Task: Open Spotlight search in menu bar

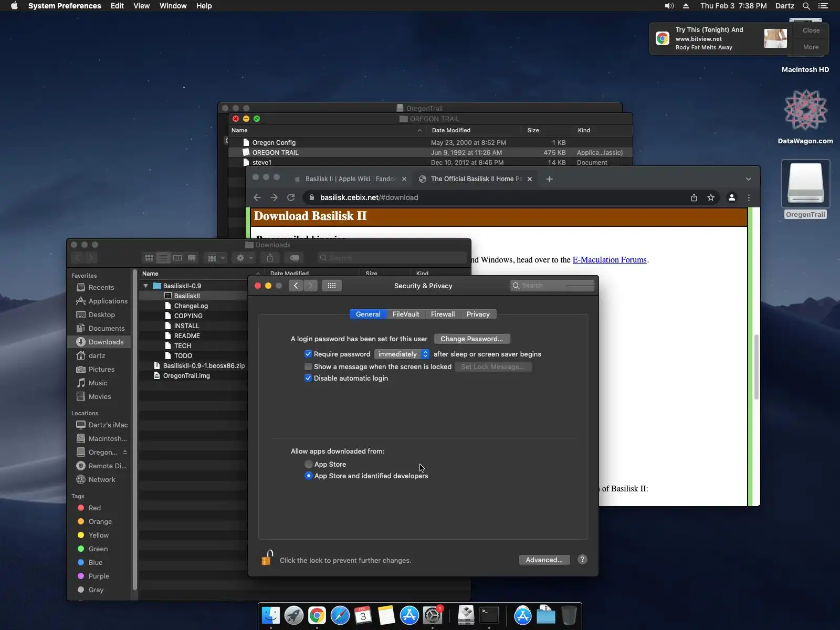Action: [806, 6]
